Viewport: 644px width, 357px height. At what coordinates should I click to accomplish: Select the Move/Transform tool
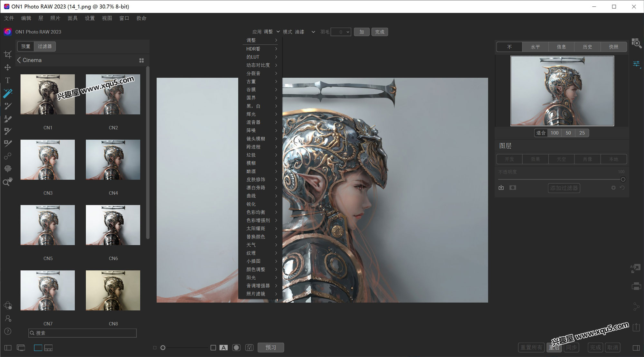[8, 67]
